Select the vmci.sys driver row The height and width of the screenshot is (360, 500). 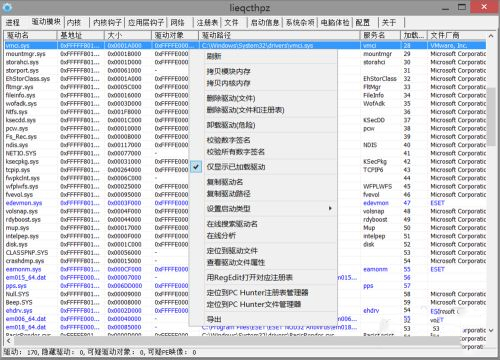[245, 45]
